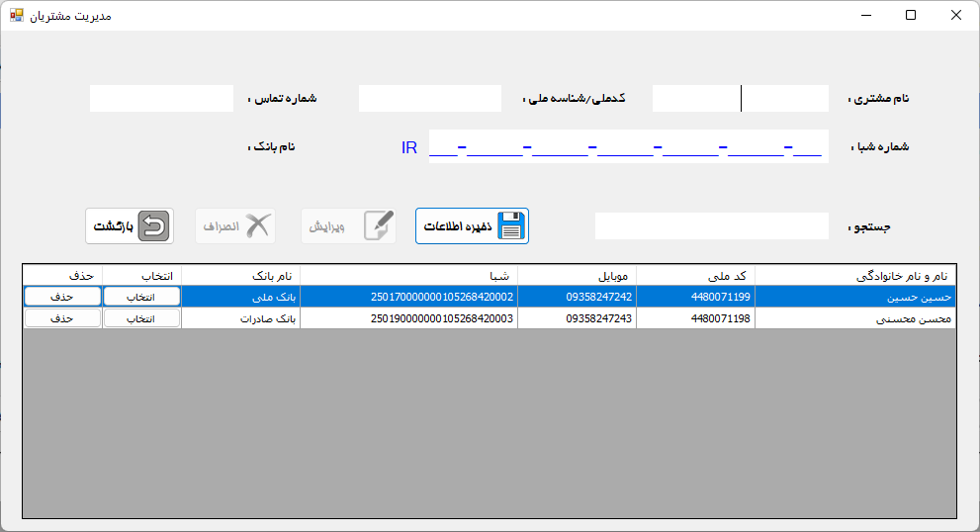The width and height of the screenshot is (980, 532).
Task: Click the حذف column header
Action: [62, 276]
